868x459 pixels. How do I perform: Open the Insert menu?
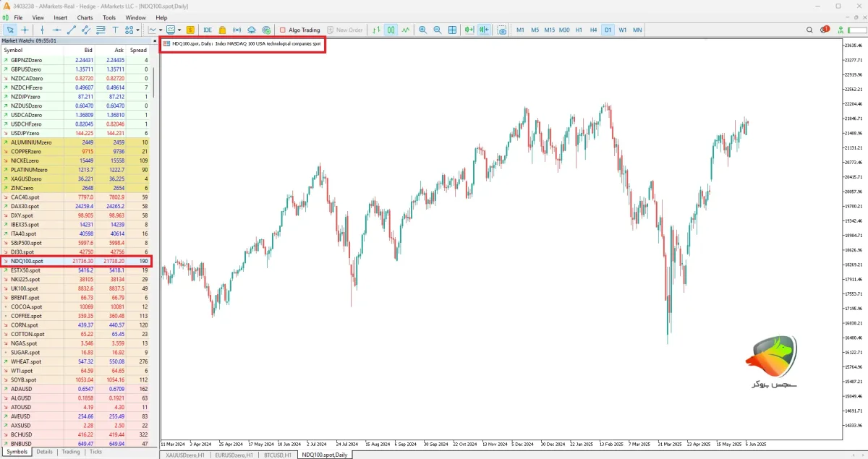pyautogui.click(x=61, y=17)
